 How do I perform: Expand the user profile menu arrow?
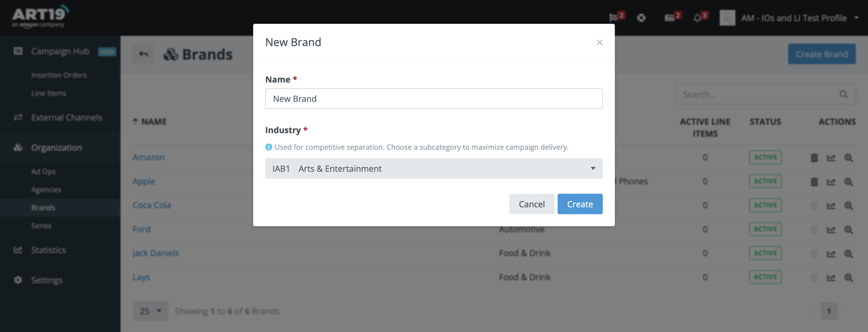[x=857, y=18]
